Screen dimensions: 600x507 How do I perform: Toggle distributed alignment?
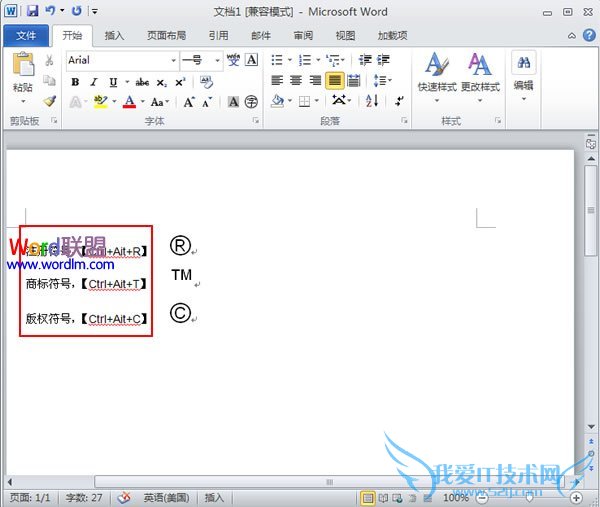[x=354, y=80]
